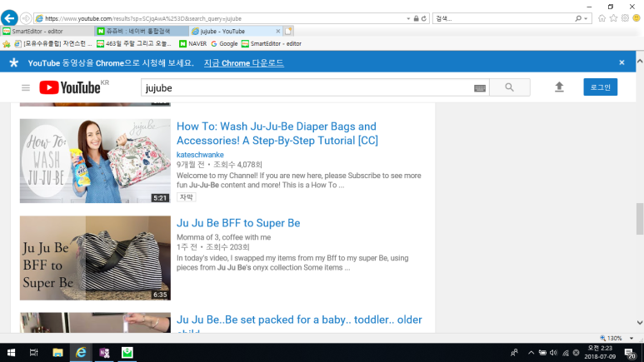Click the 로그인 sign-in button
Viewport: 644px width, 362px height.
tap(600, 87)
